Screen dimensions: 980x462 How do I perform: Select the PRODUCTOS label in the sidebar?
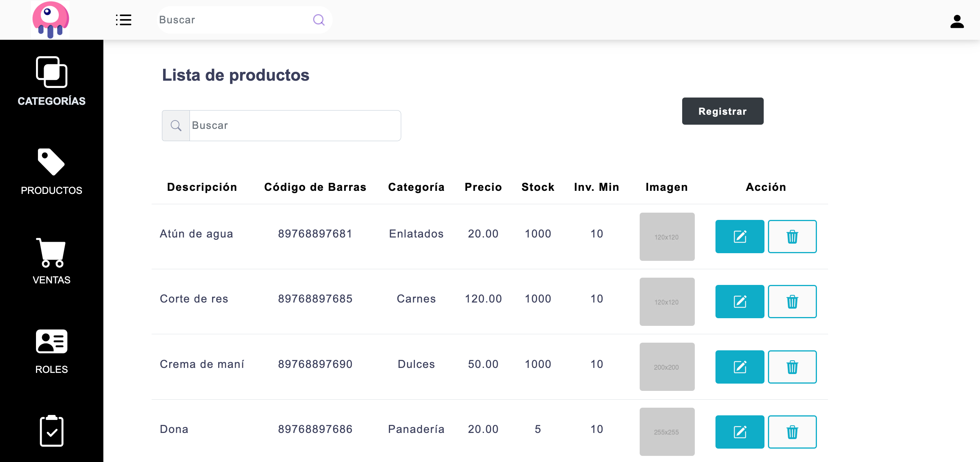[51, 190]
